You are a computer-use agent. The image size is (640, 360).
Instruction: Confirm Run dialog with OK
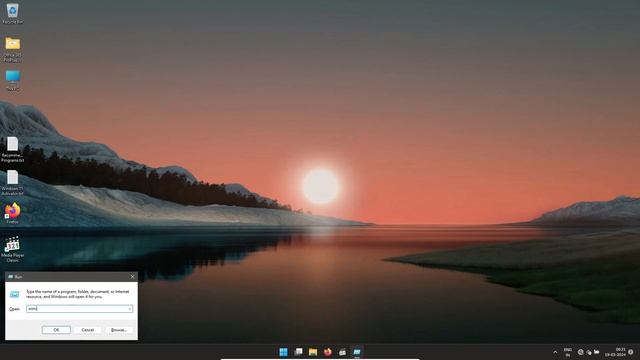coord(56,330)
